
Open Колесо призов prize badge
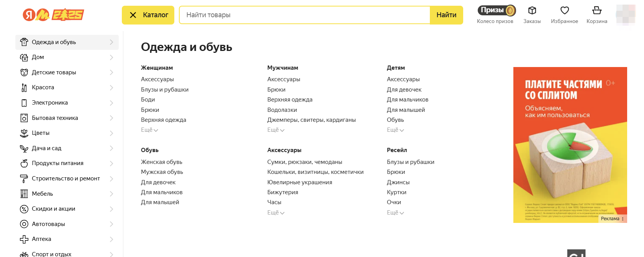[497, 10]
